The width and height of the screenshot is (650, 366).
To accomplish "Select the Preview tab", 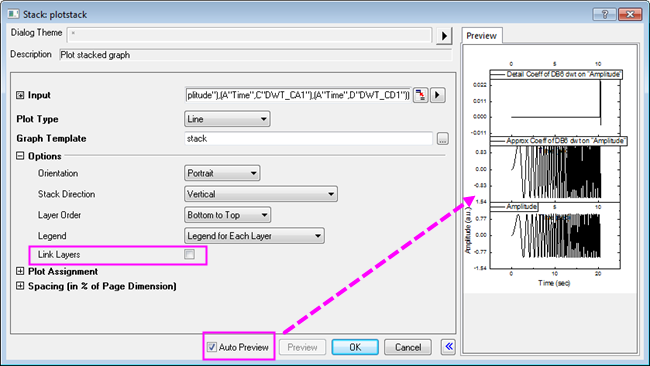I will pyautogui.click(x=482, y=36).
